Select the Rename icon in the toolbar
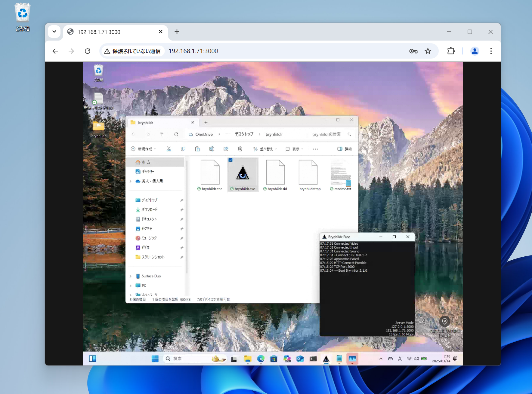This screenshot has height=394, width=532. [212, 149]
